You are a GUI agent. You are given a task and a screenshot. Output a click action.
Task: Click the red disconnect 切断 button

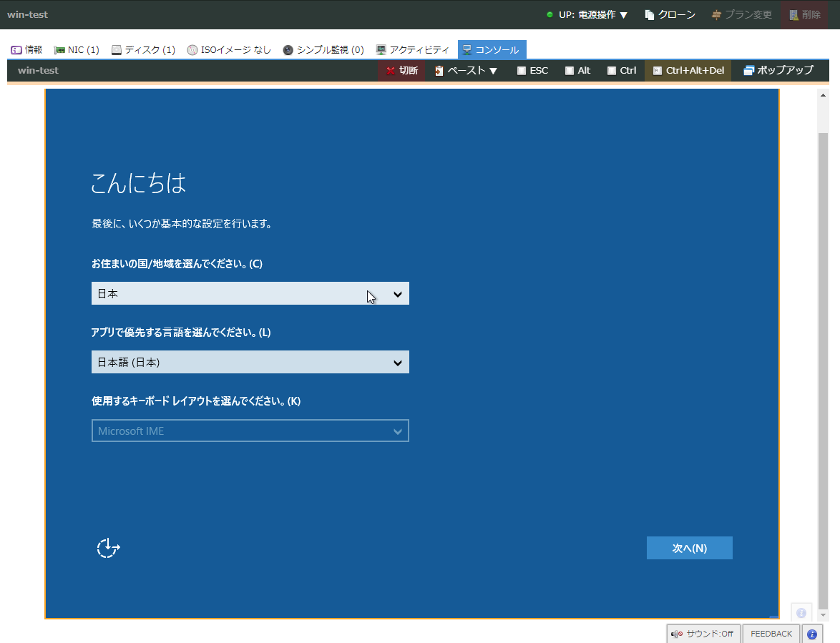click(x=401, y=71)
